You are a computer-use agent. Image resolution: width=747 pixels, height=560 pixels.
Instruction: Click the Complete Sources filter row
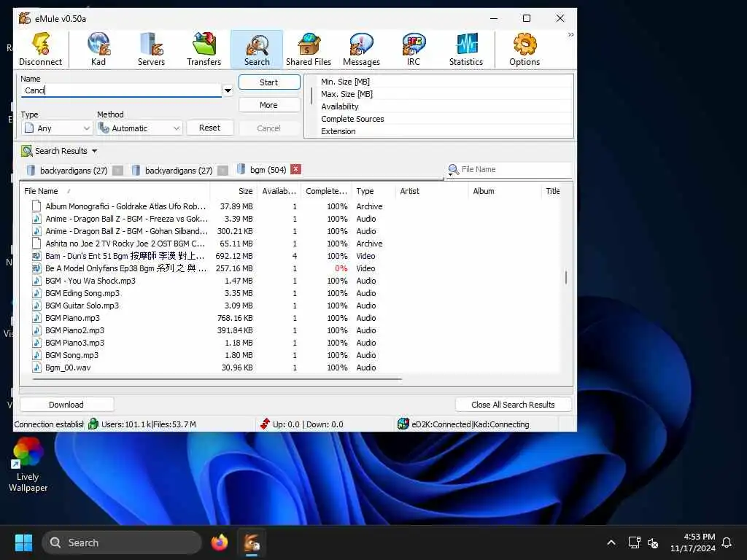click(x=445, y=119)
